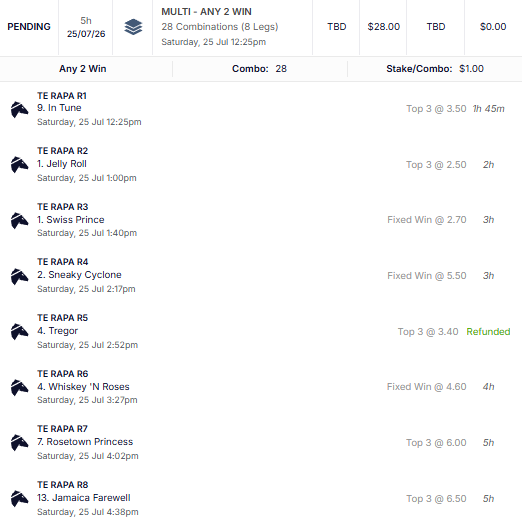Click the horse icon beside Tregor
This screenshot has width=522, height=523.
coord(19,332)
